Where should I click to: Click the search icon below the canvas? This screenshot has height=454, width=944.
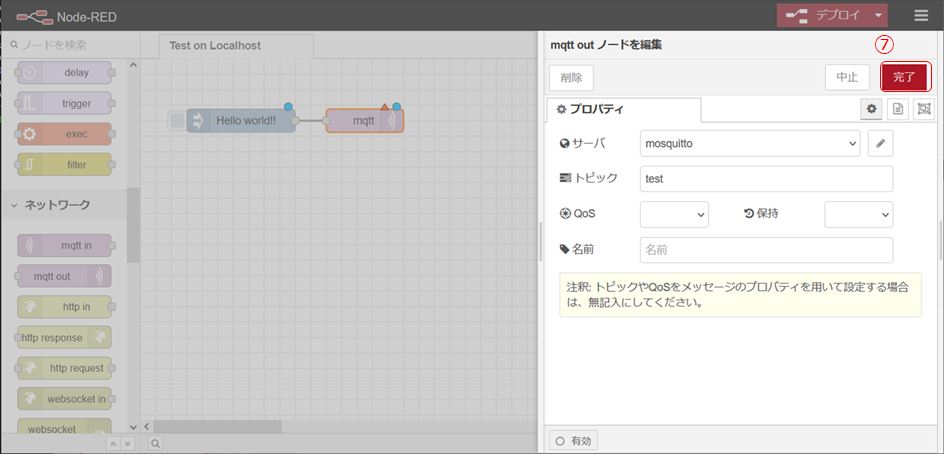pos(156,442)
